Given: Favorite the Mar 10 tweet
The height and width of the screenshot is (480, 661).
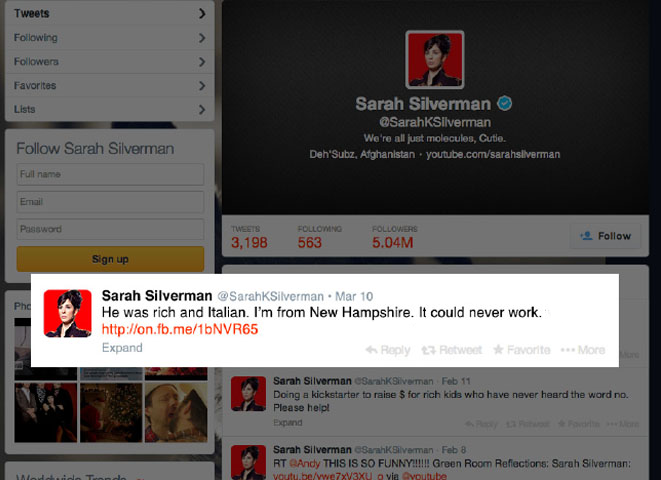Looking at the screenshot, I should click(x=522, y=350).
